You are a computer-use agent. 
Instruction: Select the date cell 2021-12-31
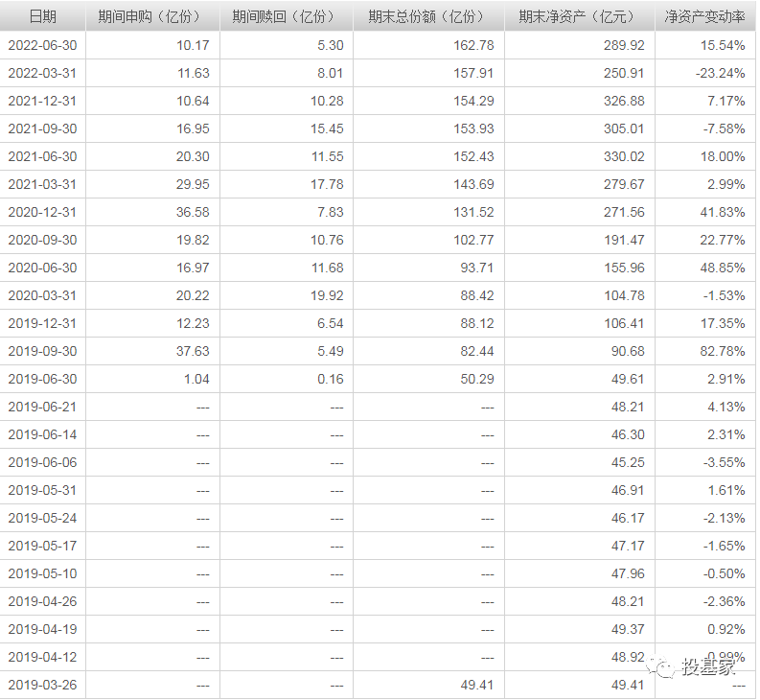43,101
